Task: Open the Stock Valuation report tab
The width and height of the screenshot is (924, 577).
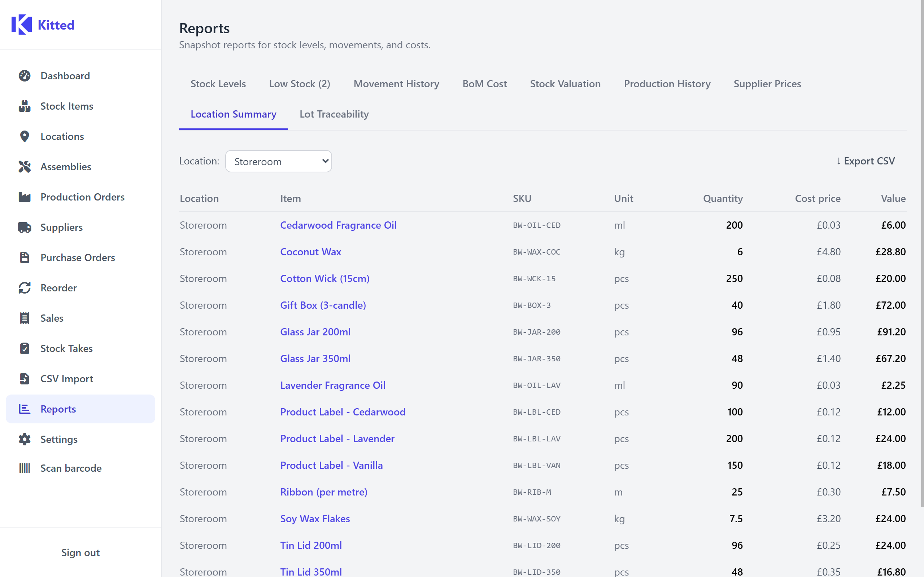Action: pyautogui.click(x=565, y=84)
